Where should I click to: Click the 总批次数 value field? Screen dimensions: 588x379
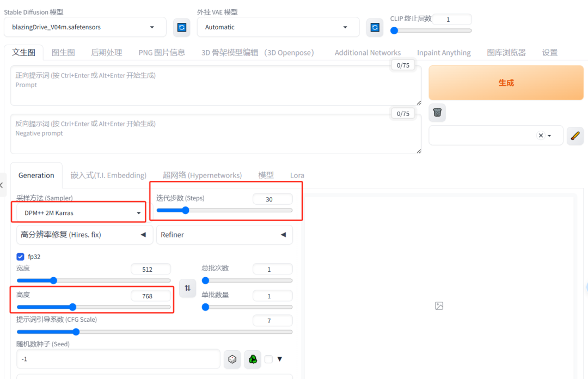point(273,270)
